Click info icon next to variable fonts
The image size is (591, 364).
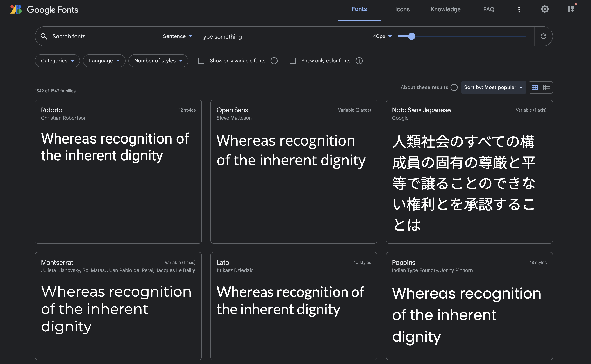(274, 61)
